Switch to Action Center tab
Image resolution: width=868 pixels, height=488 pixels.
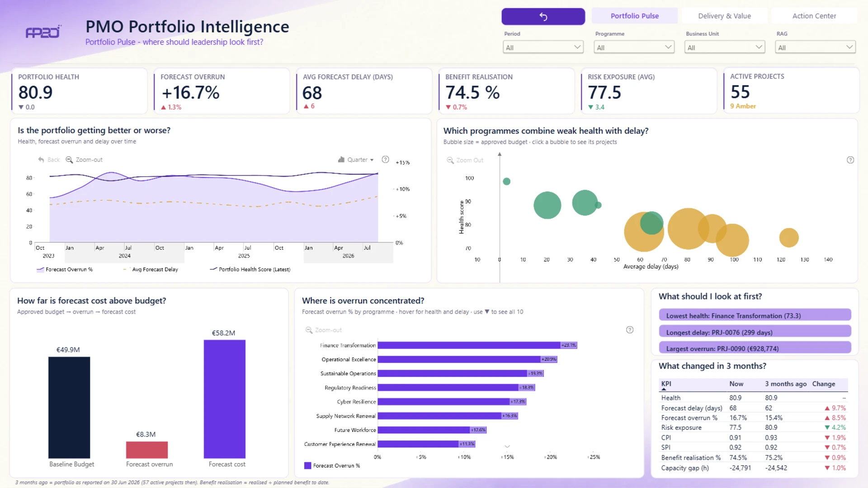(x=814, y=16)
